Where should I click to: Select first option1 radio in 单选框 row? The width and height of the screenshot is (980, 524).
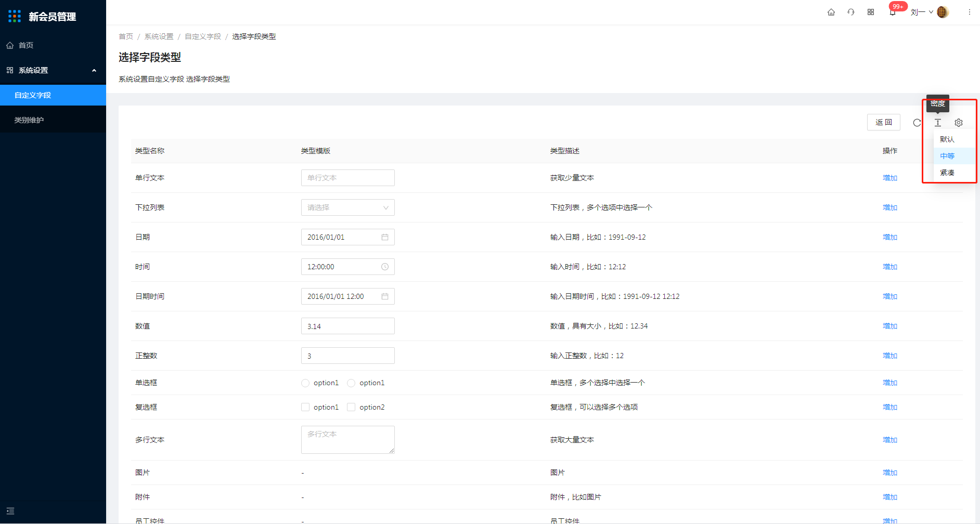[x=305, y=383]
